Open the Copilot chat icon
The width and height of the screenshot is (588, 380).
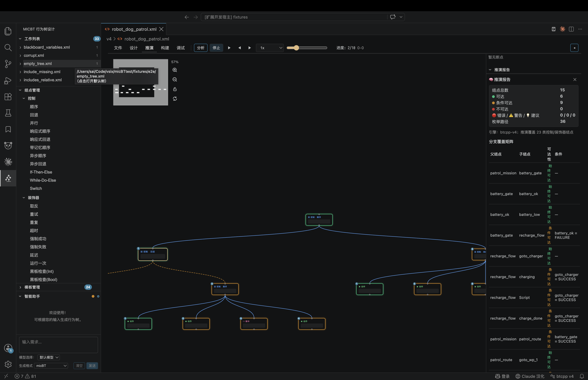pos(393,17)
